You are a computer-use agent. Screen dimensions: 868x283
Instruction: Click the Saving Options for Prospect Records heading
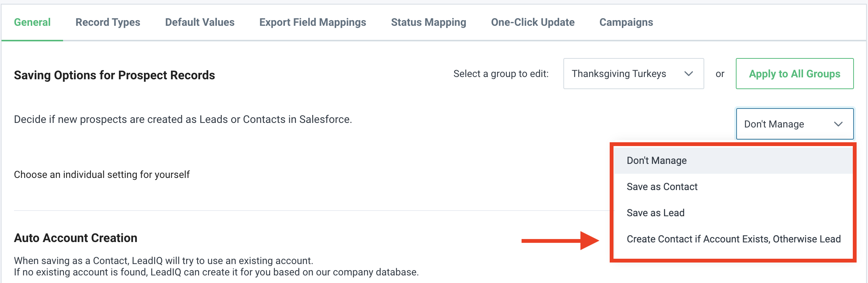[114, 75]
